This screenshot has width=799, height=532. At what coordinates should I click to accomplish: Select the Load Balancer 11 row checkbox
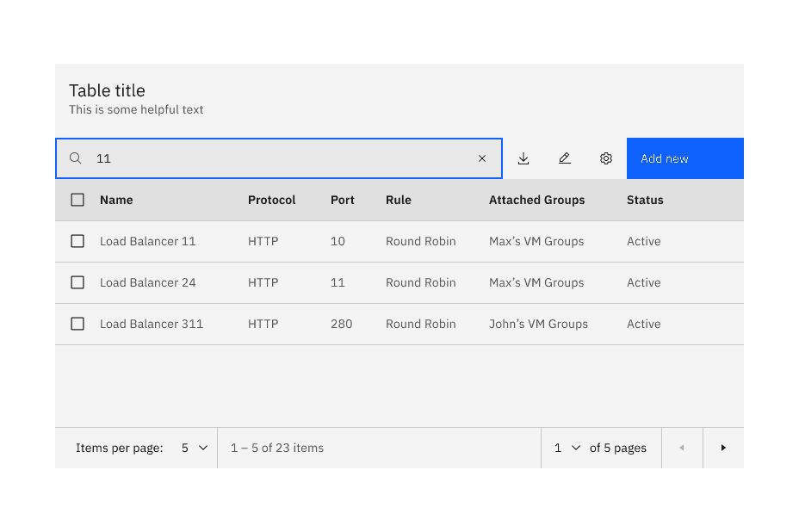(x=77, y=241)
